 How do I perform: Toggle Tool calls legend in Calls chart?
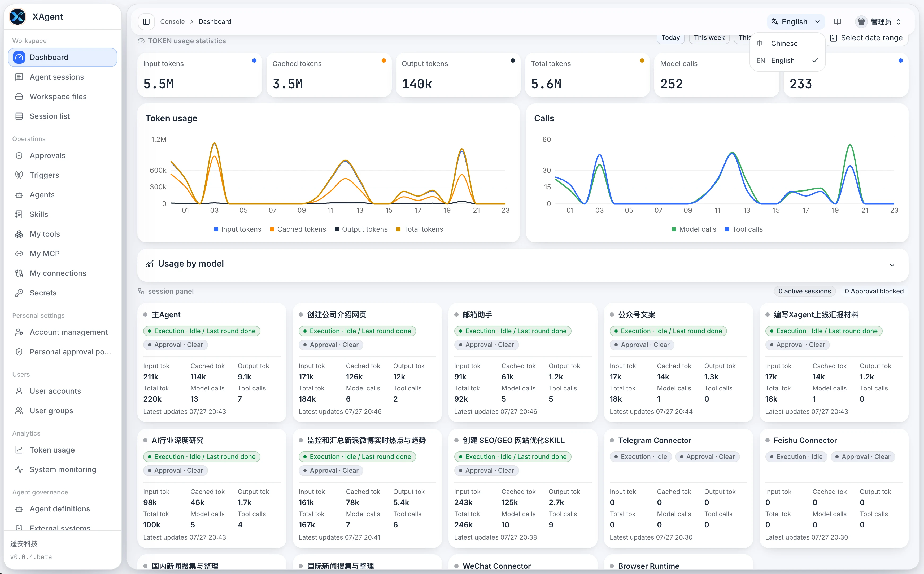tap(744, 229)
